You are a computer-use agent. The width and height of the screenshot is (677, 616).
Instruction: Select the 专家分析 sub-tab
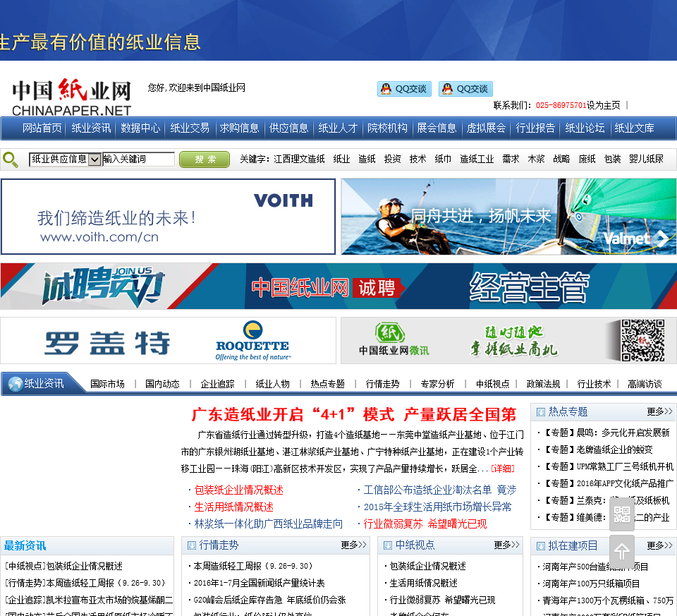437,384
